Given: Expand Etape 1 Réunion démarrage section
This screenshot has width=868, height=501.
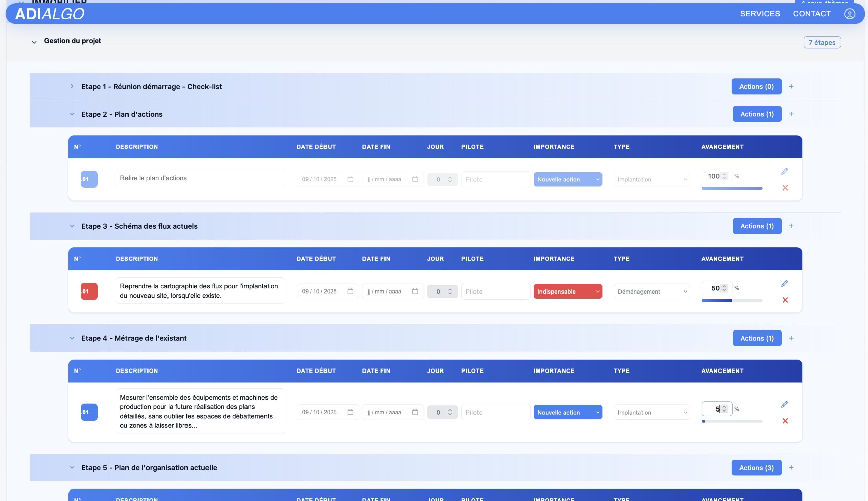Looking at the screenshot, I should click(x=72, y=86).
